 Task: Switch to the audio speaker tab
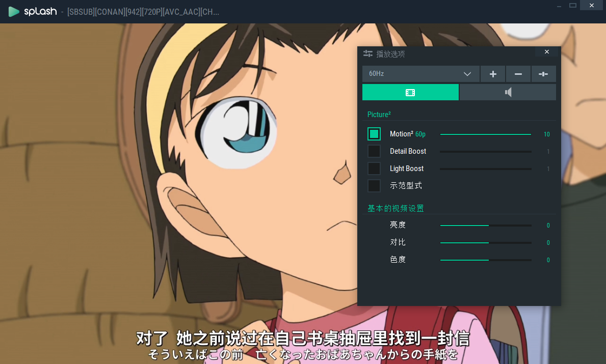(508, 92)
